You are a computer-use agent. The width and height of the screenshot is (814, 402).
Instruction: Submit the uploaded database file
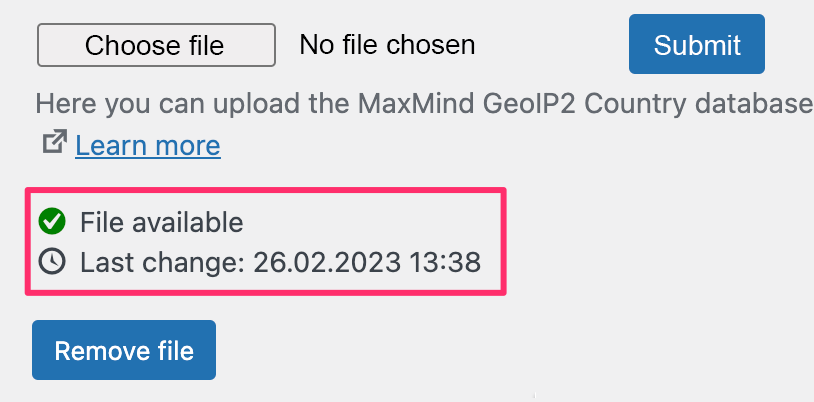coord(697,44)
